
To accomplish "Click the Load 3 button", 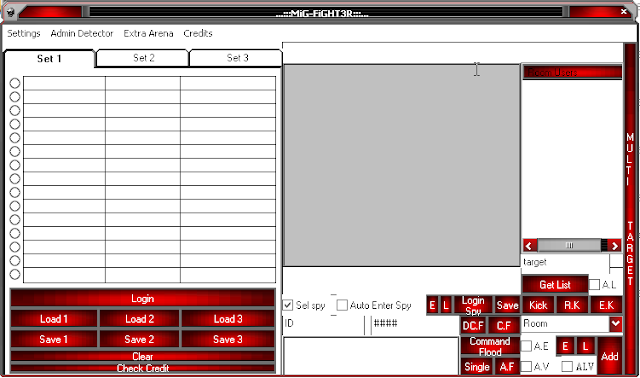I will pos(228,319).
